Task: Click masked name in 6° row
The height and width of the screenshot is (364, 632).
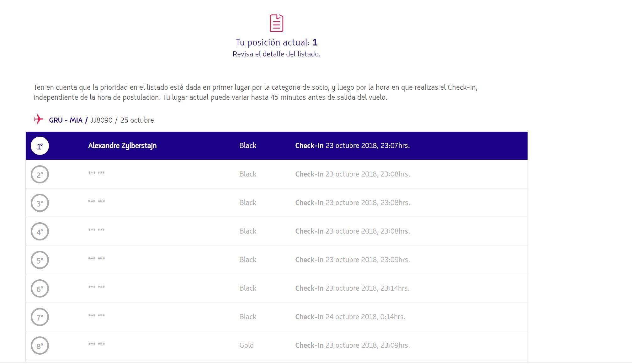Action: pos(97,287)
